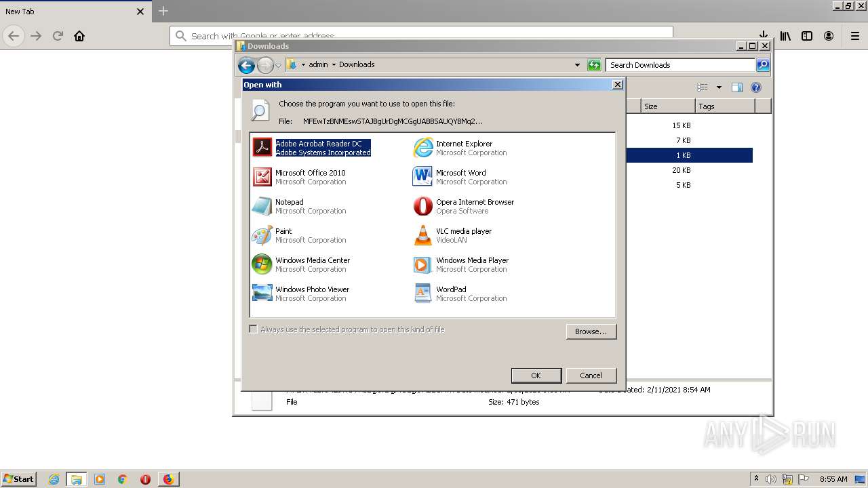This screenshot has width=868, height=488.
Task: Open the Windows Start menu
Action: point(18,479)
